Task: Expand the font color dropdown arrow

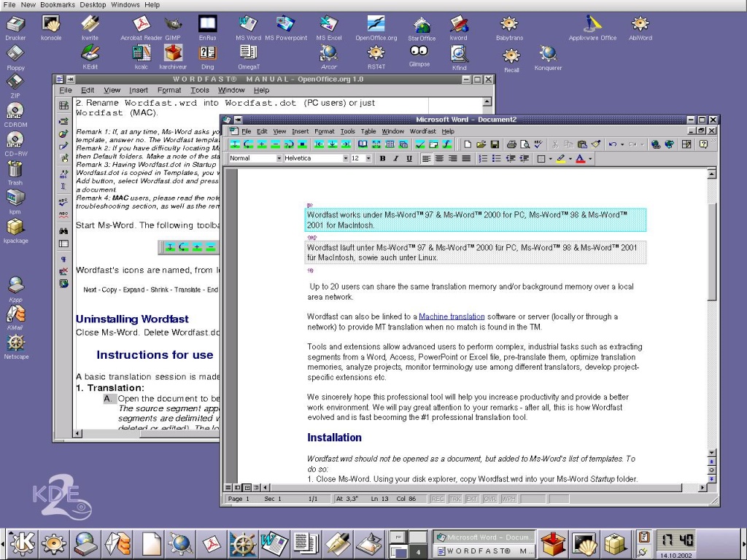Action: point(590,159)
